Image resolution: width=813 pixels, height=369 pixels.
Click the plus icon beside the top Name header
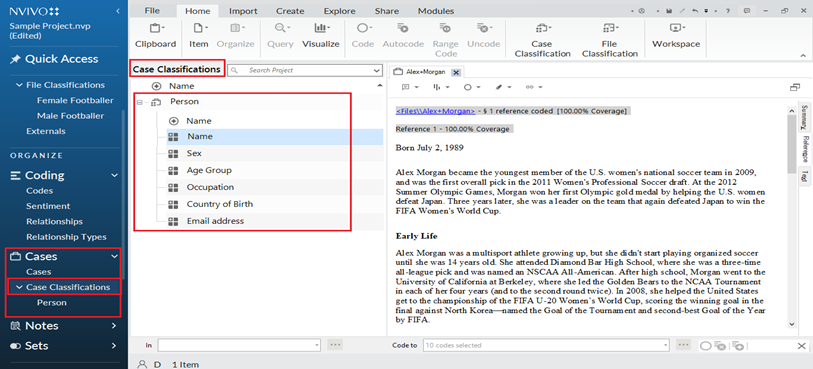click(157, 86)
